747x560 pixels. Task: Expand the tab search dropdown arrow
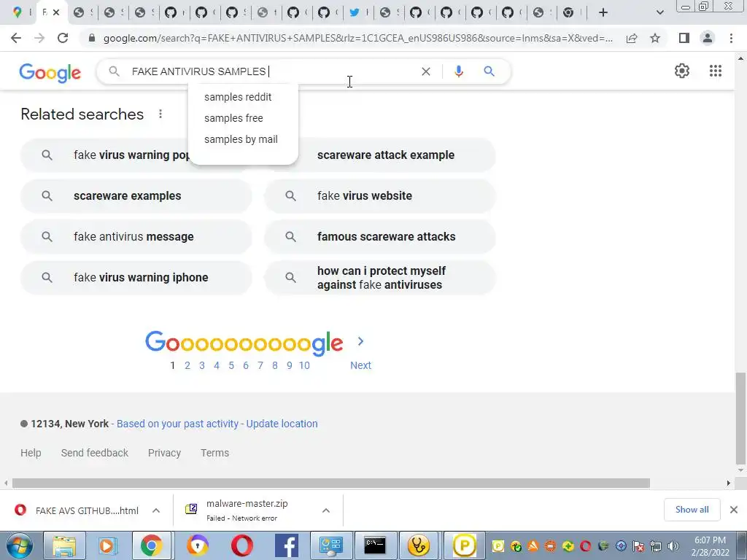(x=659, y=12)
